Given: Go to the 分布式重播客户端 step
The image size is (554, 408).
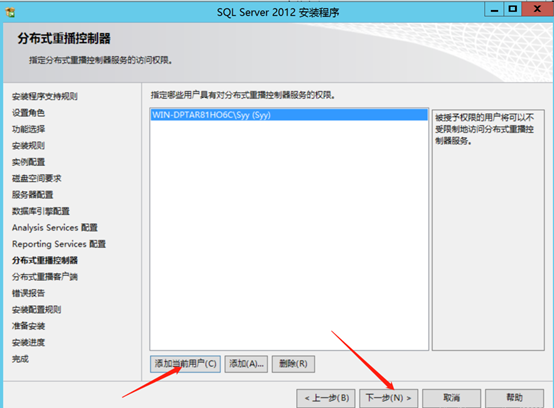Looking at the screenshot, I should point(45,277).
